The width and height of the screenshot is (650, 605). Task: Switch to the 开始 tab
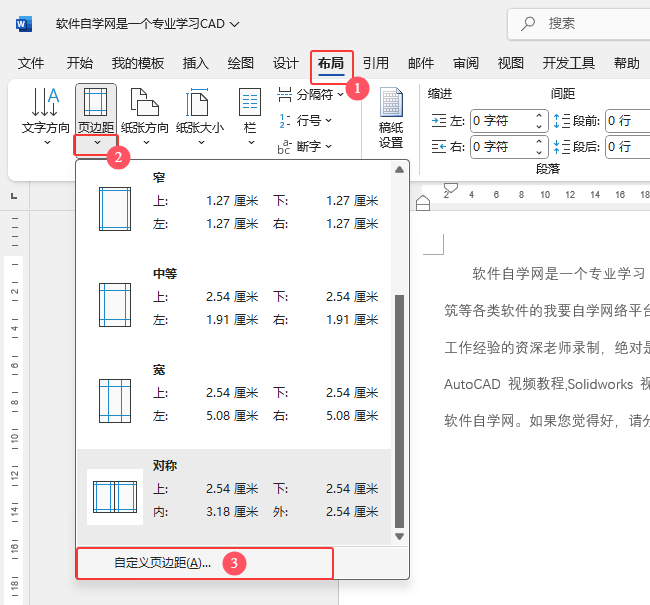[x=80, y=63]
